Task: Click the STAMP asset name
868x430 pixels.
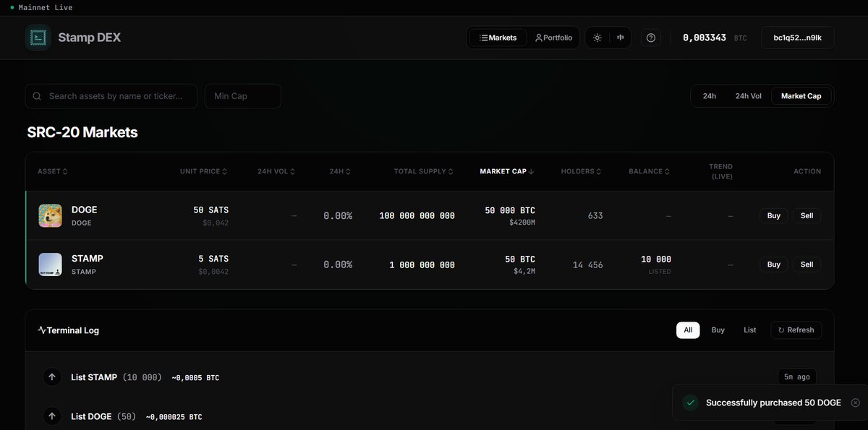Action: point(88,259)
